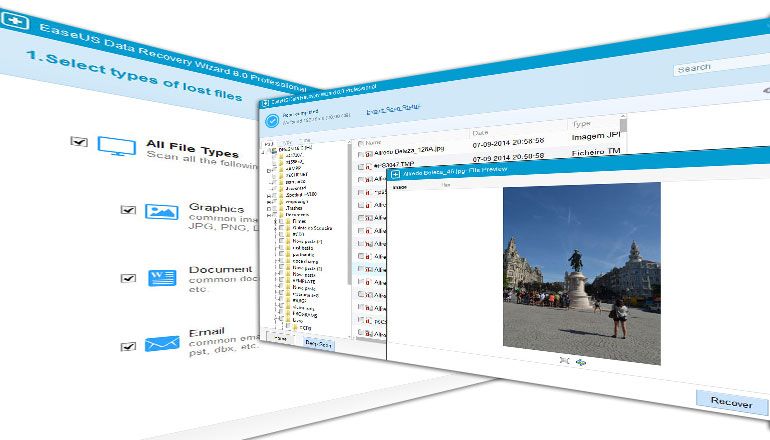Click the Graphics picture icon
770x440 pixels.
pyautogui.click(x=162, y=211)
